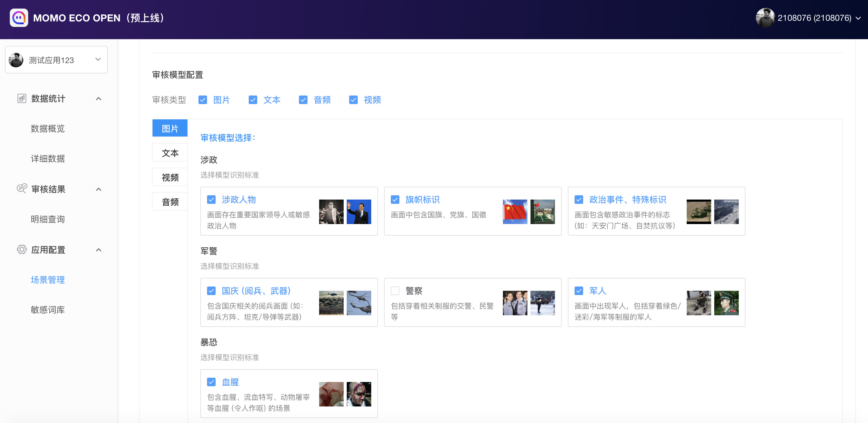This screenshot has height=423, width=868.
Task: Click the MOMO logo icon
Action: tap(19, 18)
